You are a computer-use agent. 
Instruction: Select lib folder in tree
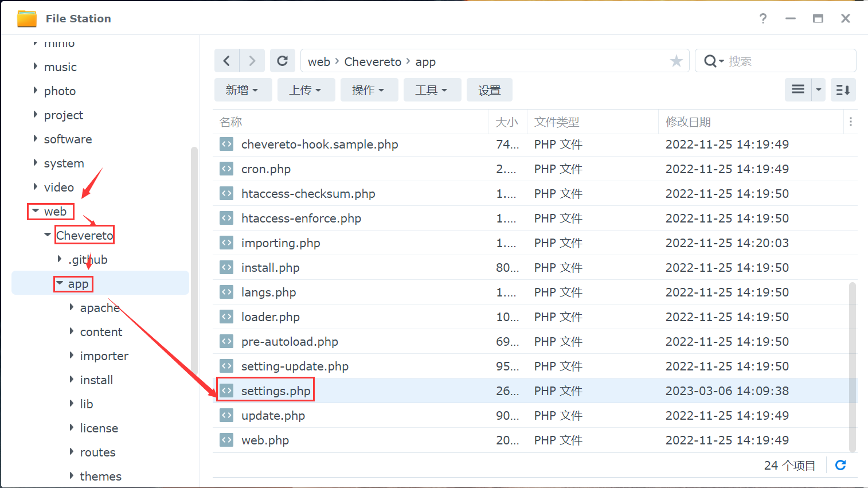(x=87, y=404)
